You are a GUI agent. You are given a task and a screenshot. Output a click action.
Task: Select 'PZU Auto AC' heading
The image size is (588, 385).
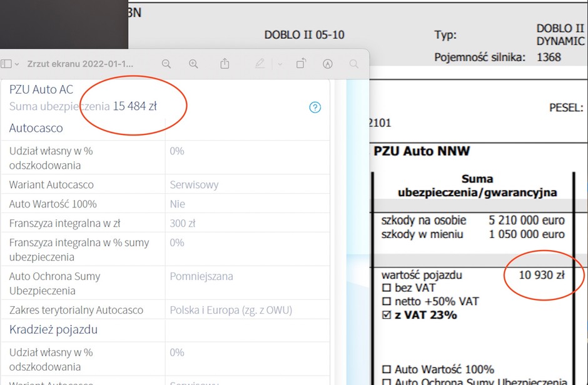coord(41,89)
